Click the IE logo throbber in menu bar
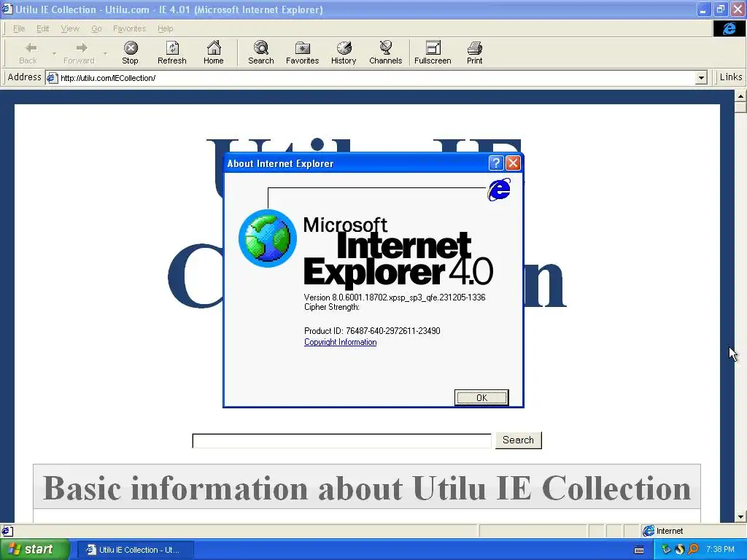 coord(729,28)
